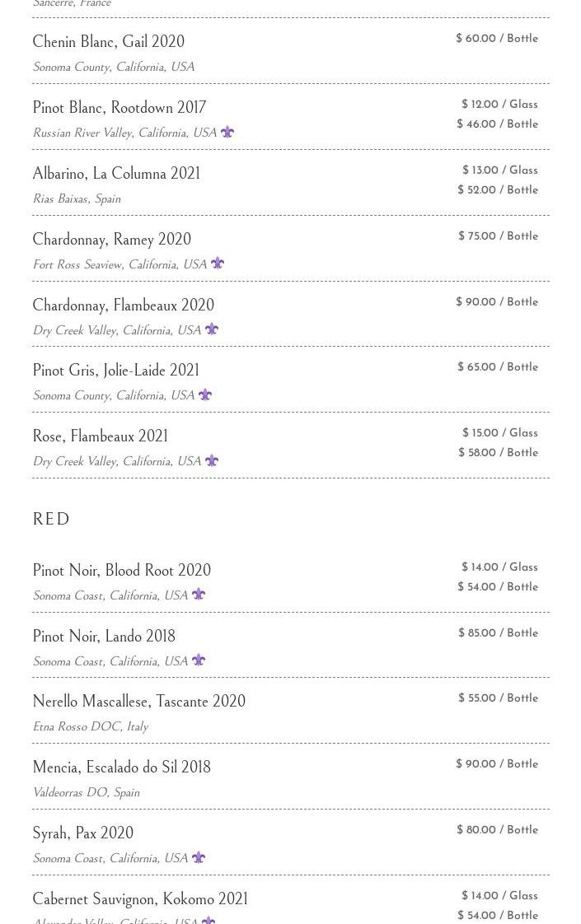Click the fleur-de-lis icon beside Pinot Noir Lando

point(199,660)
